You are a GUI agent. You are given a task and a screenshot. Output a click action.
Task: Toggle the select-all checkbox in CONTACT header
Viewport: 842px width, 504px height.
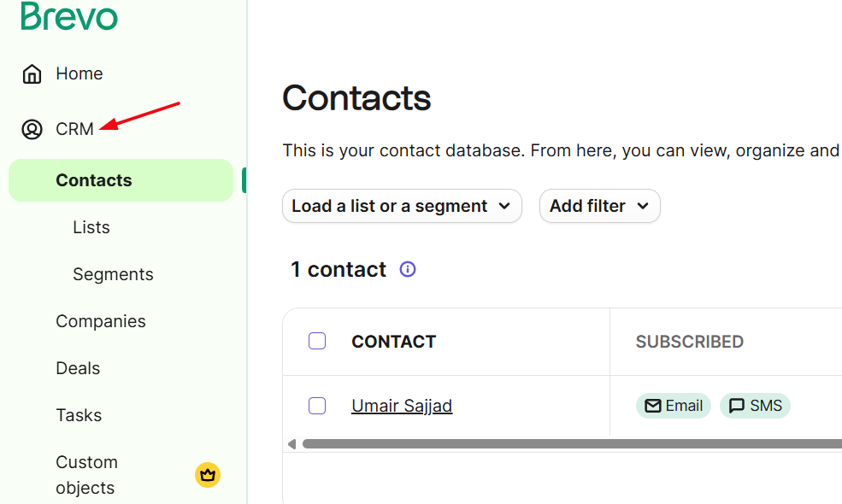point(317,342)
